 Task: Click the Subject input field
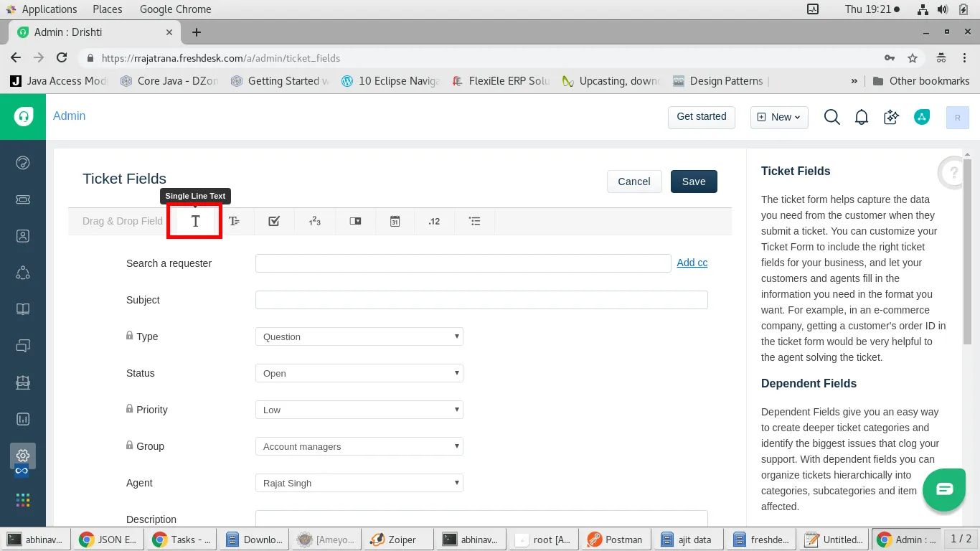481,300
